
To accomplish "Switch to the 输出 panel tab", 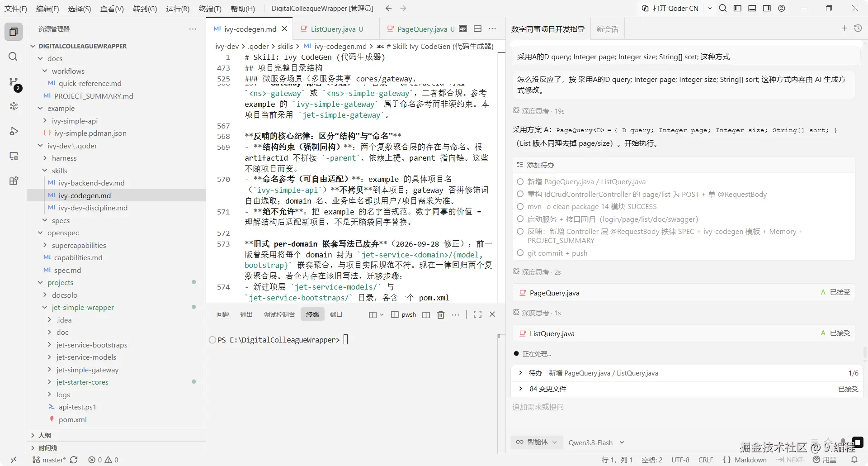I will click(246, 314).
